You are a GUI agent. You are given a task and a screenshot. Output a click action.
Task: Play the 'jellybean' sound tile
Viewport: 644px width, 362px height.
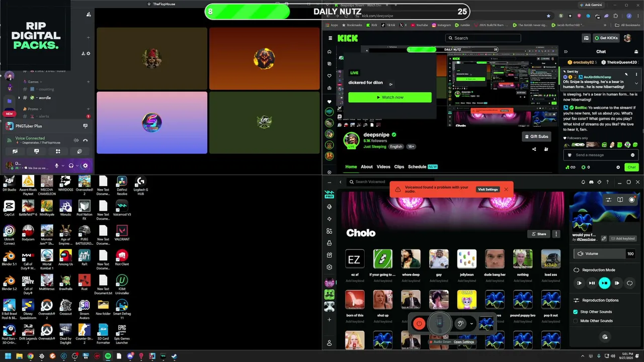[x=466, y=259]
